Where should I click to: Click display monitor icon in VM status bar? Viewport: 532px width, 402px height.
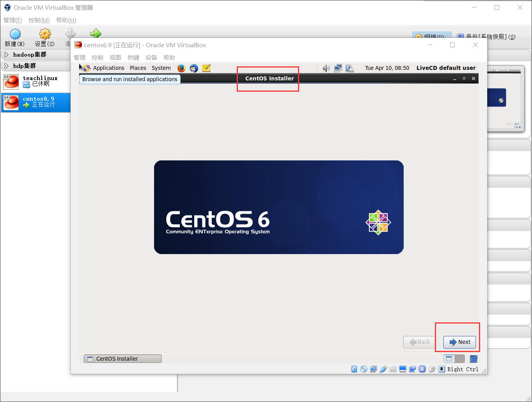(403, 369)
